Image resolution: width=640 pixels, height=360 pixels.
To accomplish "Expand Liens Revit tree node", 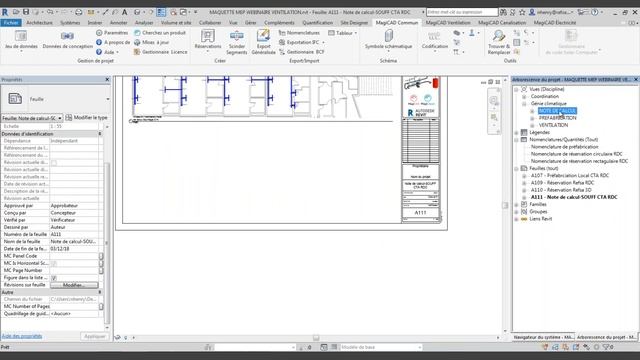I will [516, 219].
